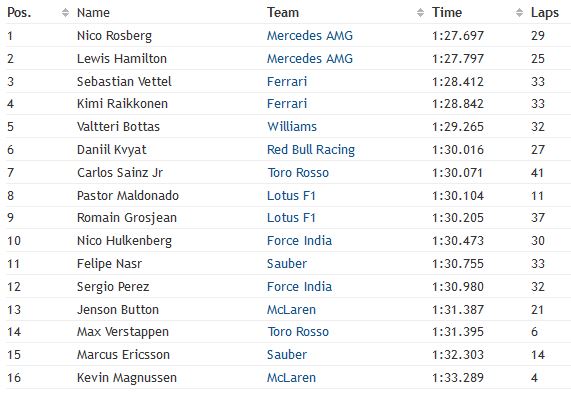Open the Red Bull Racing team link

click(311, 150)
